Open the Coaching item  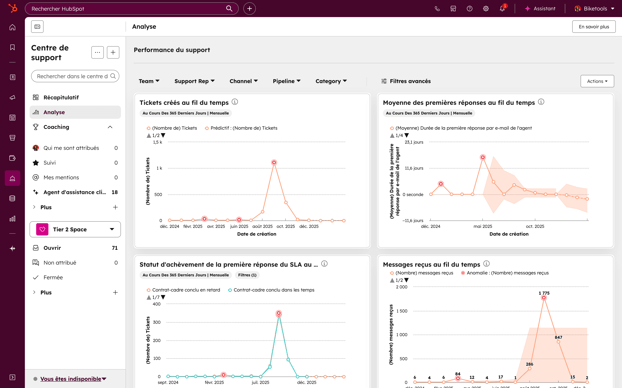(56, 127)
